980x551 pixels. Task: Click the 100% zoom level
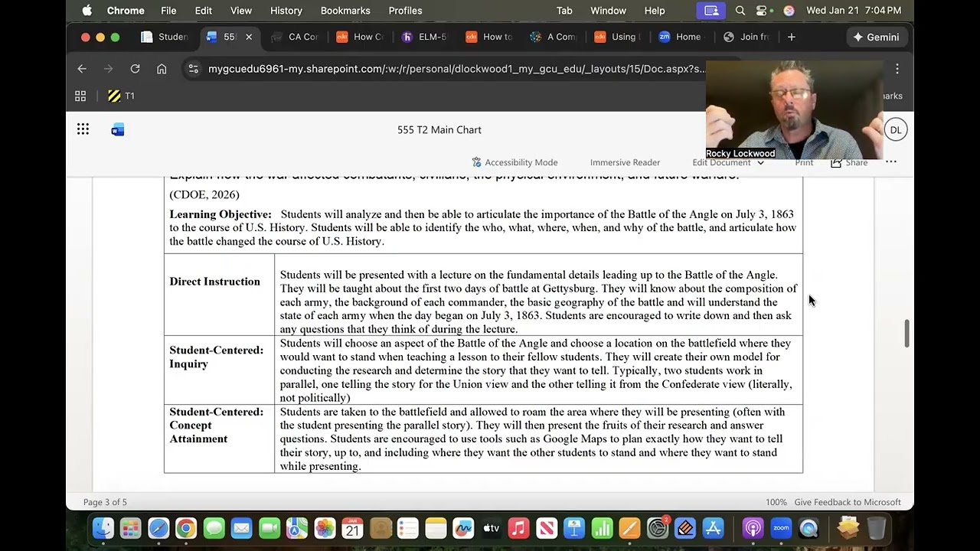(x=776, y=502)
